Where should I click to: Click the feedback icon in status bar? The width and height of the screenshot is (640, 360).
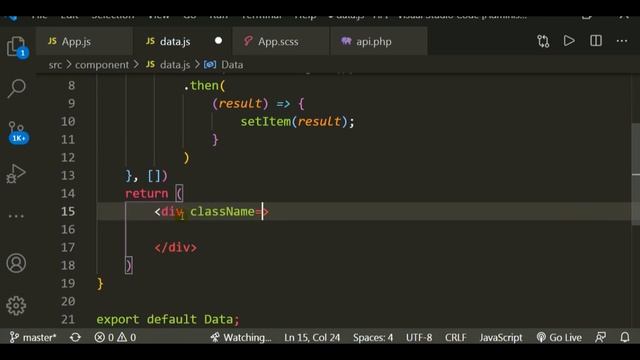click(600, 338)
